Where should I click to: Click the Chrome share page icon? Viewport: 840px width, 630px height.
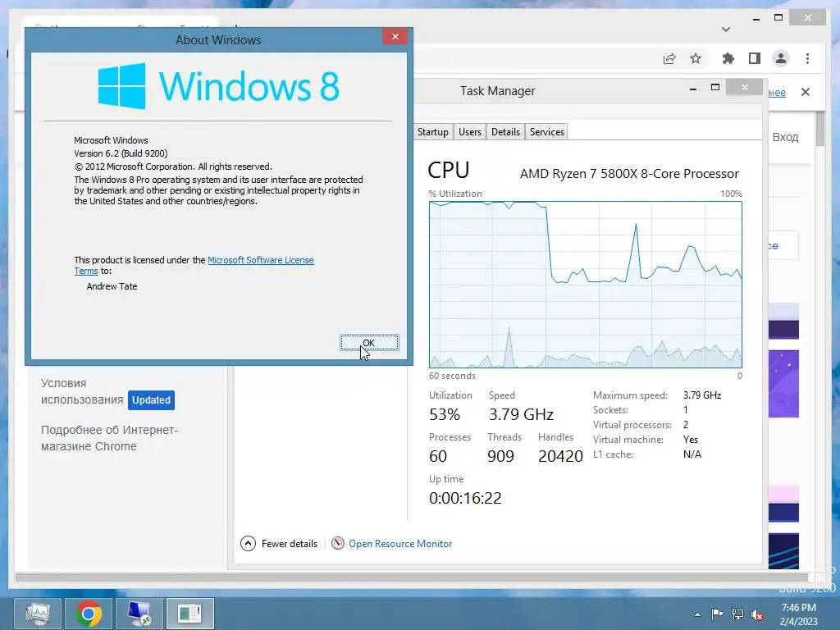(669, 59)
